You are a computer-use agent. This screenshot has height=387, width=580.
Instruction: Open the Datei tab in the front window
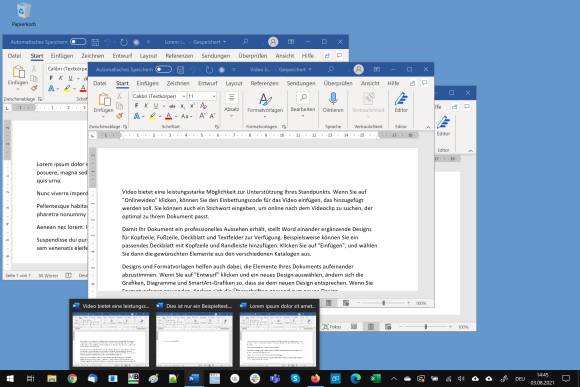coord(100,83)
